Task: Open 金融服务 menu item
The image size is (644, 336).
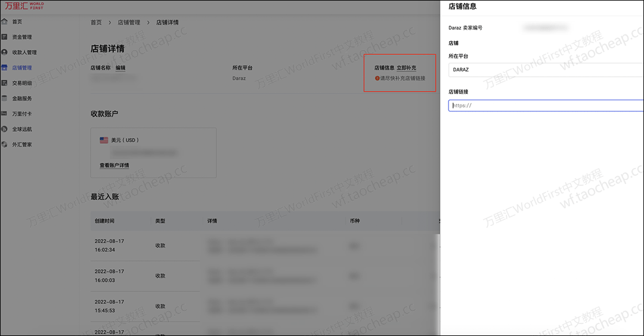Action: [x=22, y=98]
